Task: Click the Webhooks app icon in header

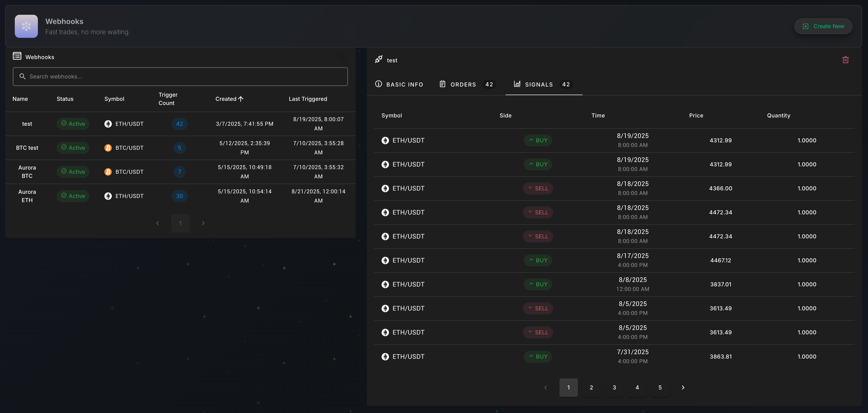Action: coord(26,26)
